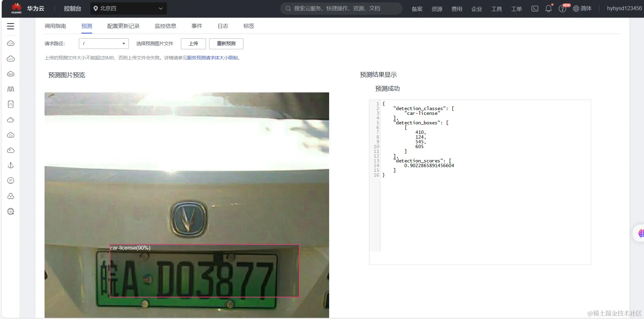Open the 工具 menu
Viewport: 644px width, 319px height.
pyautogui.click(x=496, y=9)
